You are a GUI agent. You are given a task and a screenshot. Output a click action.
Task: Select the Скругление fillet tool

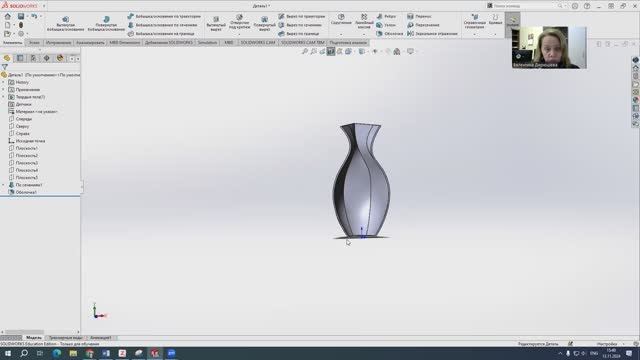tap(341, 19)
